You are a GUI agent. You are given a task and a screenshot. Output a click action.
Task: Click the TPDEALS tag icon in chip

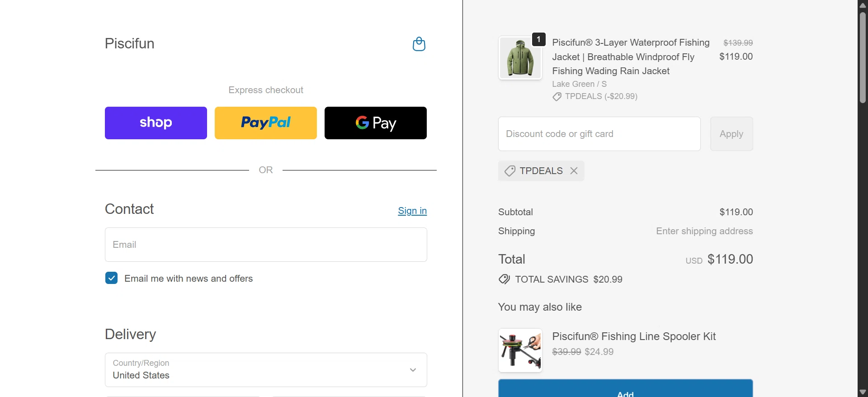coord(510,171)
